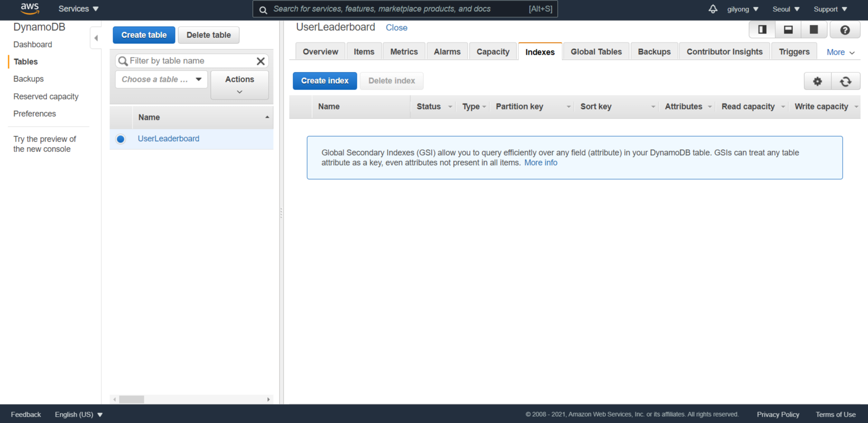Switch to side-by-side split layout icon

pyautogui.click(x=762, y=30)
